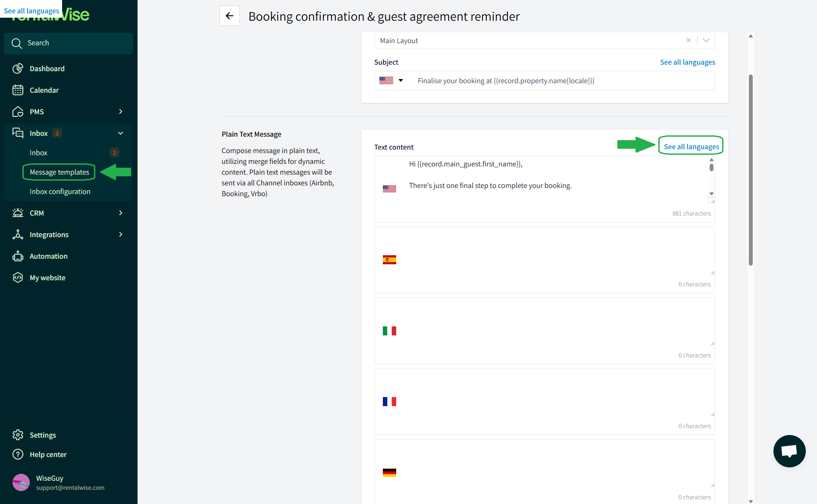
Task: Click the Automation robot icon
Action: coord(18,256)
